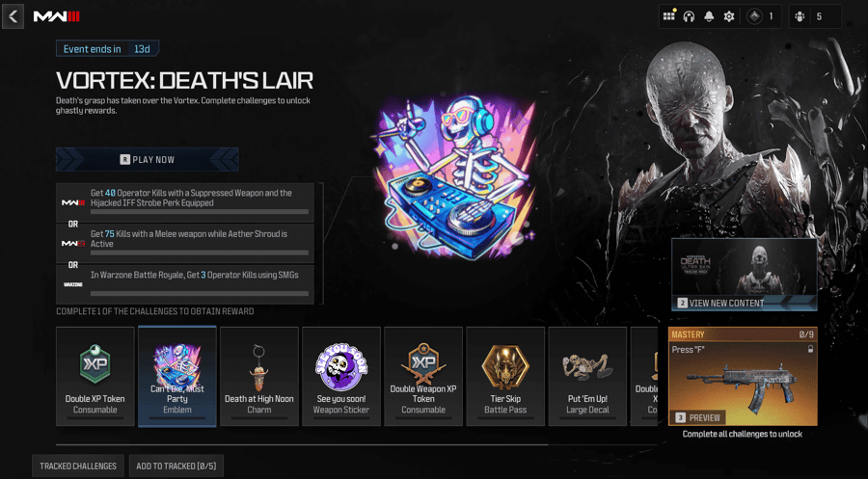Open the notifications bell
The width and height of the screenshot is (868, 479).
pos(709,16)
